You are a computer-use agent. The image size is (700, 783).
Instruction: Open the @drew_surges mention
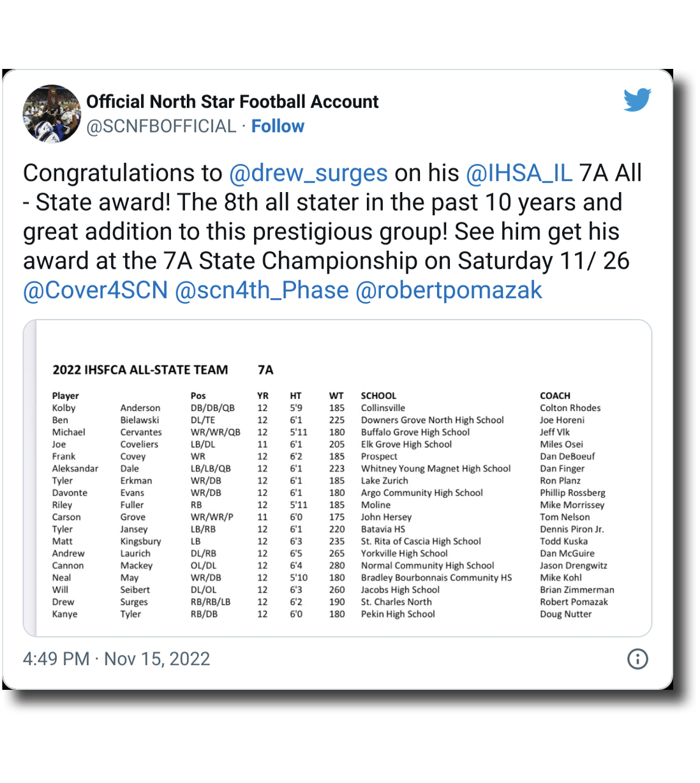coord(308,173)
